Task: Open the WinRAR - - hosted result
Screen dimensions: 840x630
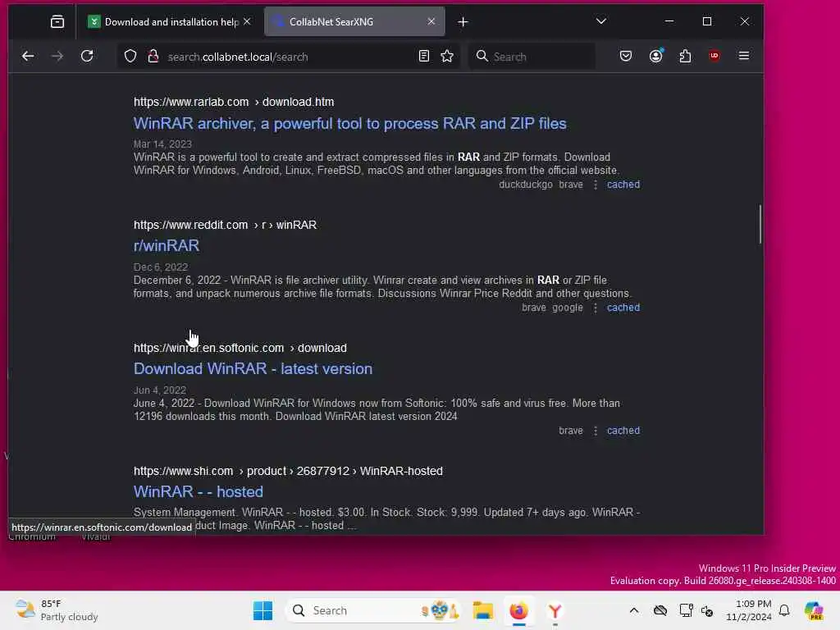Action: [x=199, y=492]
